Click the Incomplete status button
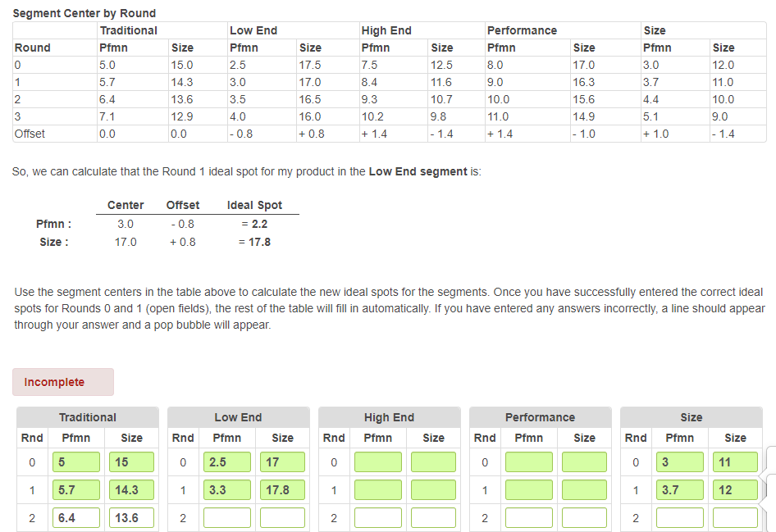Image resolution: width=776 pixels, height=532 pixels. [63, 382]
